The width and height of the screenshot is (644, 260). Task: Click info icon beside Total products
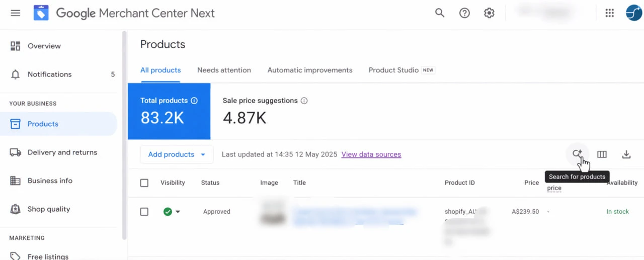(194, 101)
